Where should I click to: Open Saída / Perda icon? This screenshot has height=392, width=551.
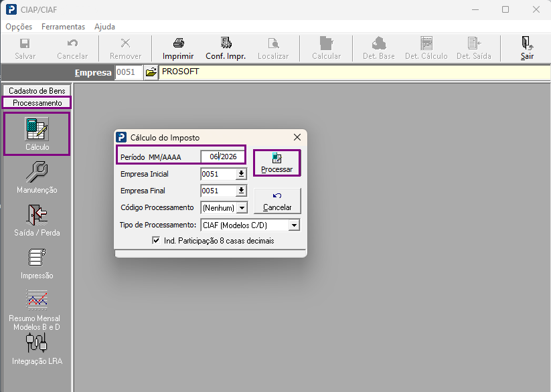37,215
